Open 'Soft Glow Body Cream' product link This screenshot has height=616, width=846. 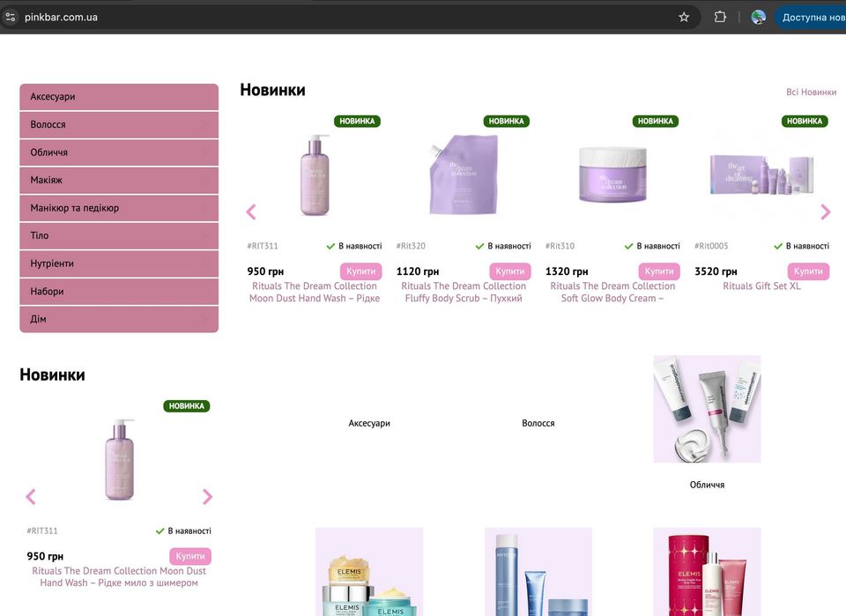[612, 293]
